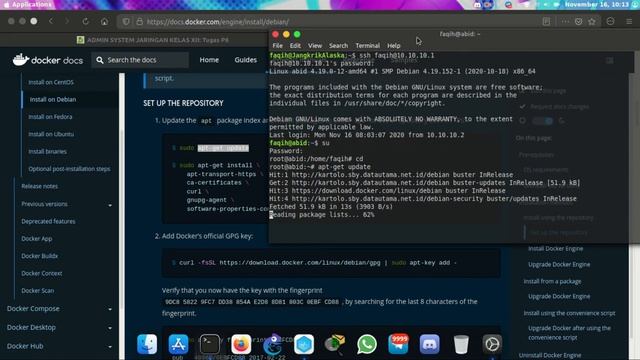Switch to ADMIN SYSTEM JARINGAN browser tab

click(153, 40)
